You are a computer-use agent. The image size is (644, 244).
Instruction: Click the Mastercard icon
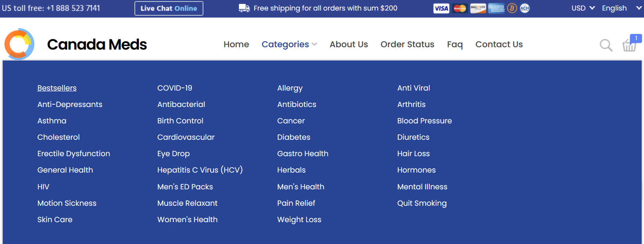pyautogui.click(x=460, y=8)
